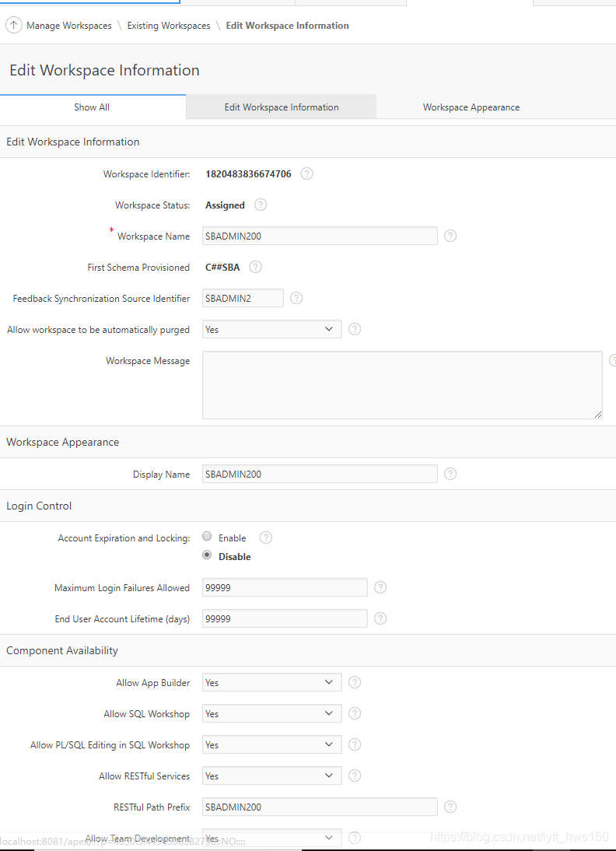Click help icon next to Display Name
This screenshot has height=851, width=616.
point(450,474)
